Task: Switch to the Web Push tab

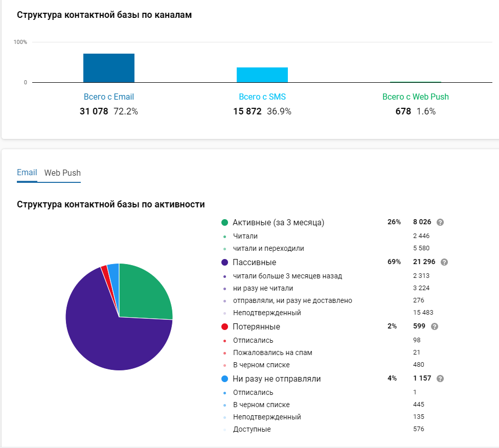Action: pos(62,173)
